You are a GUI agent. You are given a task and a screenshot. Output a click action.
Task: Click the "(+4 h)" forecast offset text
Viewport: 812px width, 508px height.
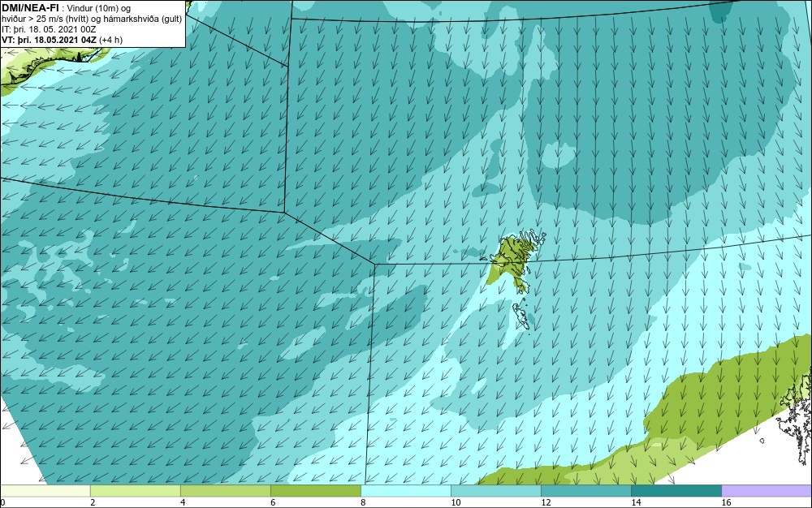click(x=110, y=40)
